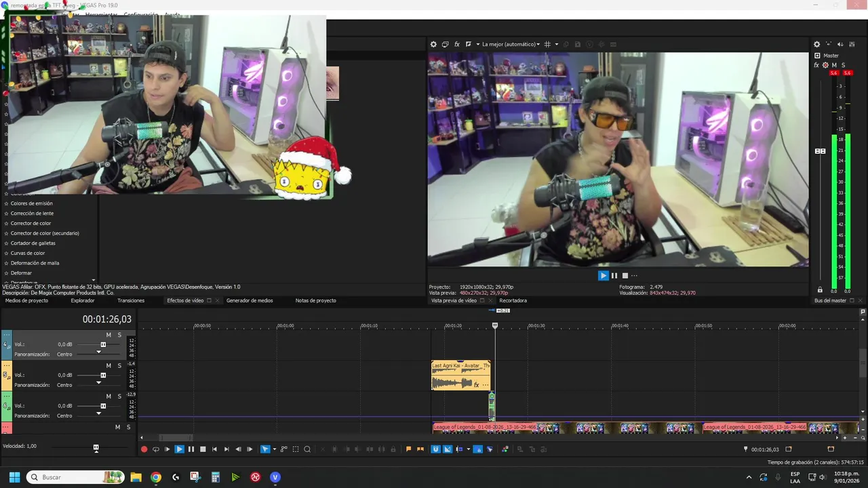Open the 'Notas de proyecto' tab

[315, 300]
